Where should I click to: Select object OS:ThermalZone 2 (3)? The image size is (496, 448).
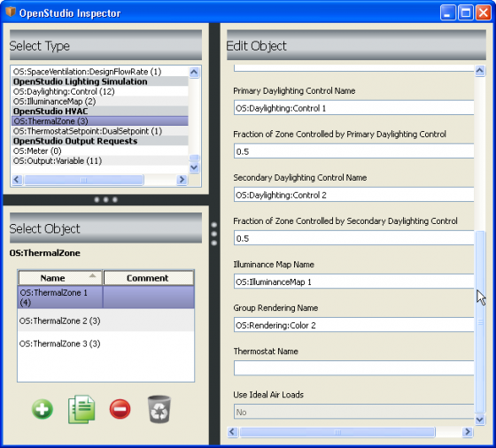click(x=105, y=321)
